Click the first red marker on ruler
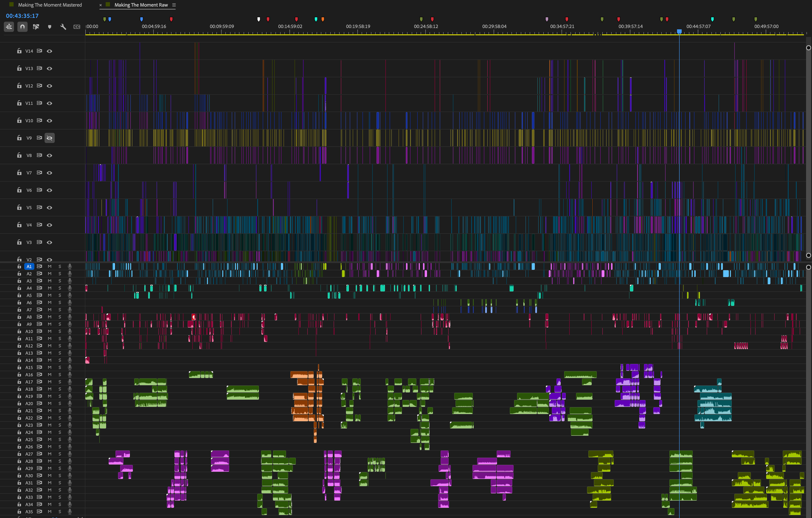This screenshot has height=518, width=812. [171, 19]
